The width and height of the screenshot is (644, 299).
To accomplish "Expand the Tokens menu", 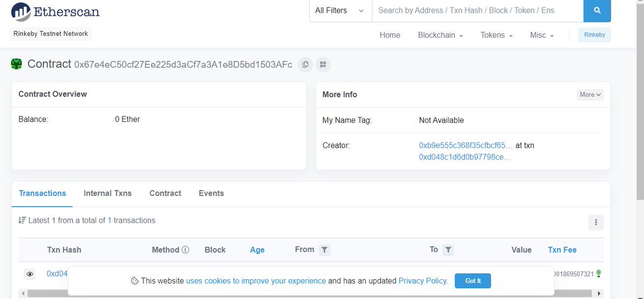I will 496,35.
